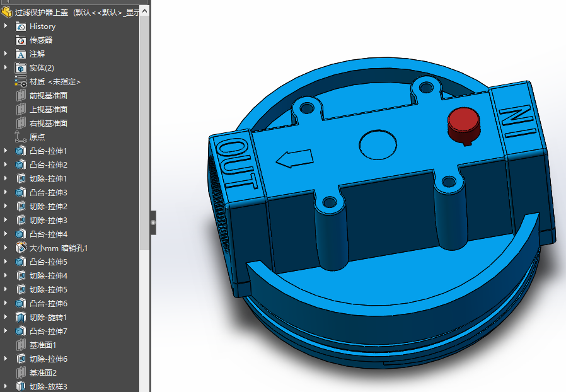The height and width of the screenshot is (392, 566).
Task: Click the feature tree vertical scrollbar
Action: click(144, 133)
